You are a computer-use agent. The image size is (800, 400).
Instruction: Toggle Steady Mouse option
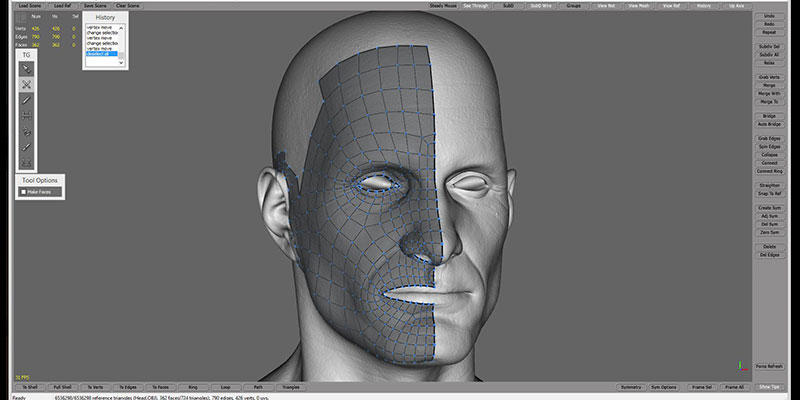click(443, 6)
